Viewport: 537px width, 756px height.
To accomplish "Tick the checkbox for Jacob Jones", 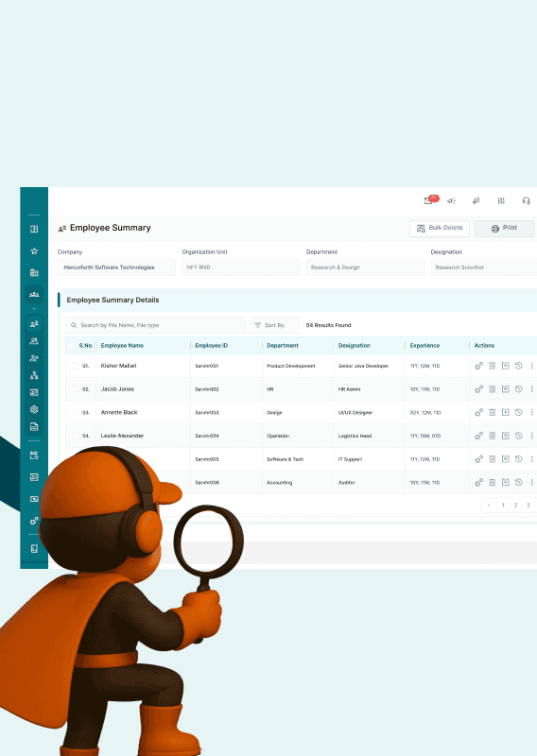I will click(x=75, y=389).
